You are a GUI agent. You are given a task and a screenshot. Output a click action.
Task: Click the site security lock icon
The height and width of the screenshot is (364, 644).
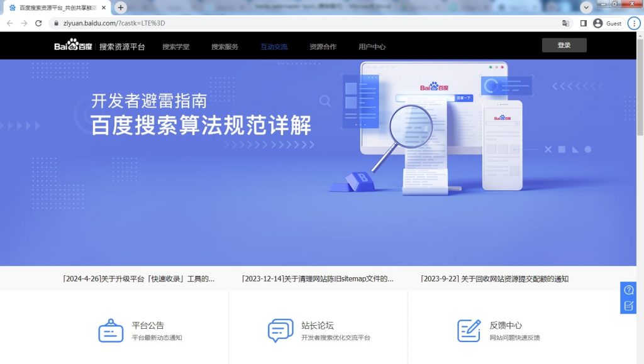(x=56, y=23)
